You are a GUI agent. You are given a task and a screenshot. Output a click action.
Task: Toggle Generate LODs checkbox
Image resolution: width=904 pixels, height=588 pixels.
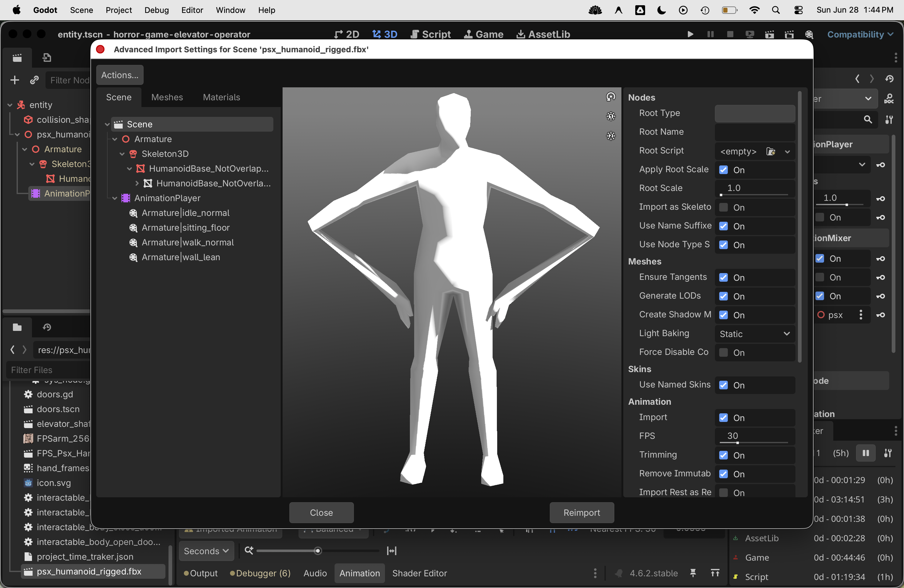click(x=723, y=296)
